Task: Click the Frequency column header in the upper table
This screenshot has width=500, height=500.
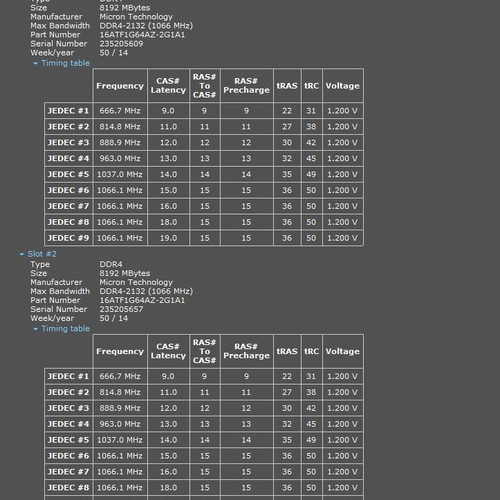Action: 120,86
